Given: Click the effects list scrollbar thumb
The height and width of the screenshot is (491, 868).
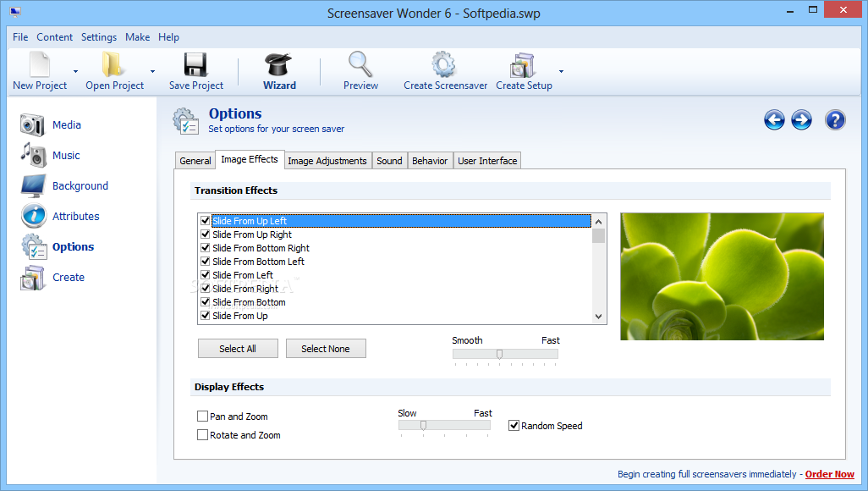Looking at the screenshot, I should click(x=598, y=235).
